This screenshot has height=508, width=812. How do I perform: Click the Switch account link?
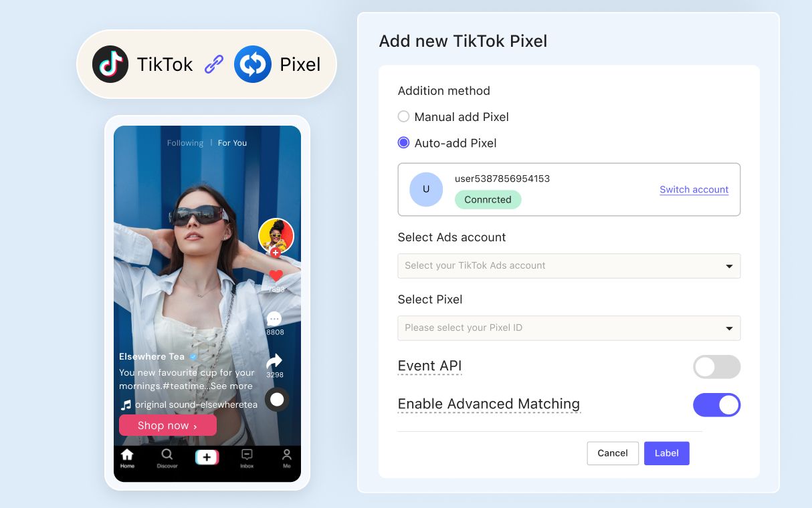click(694, 189)
